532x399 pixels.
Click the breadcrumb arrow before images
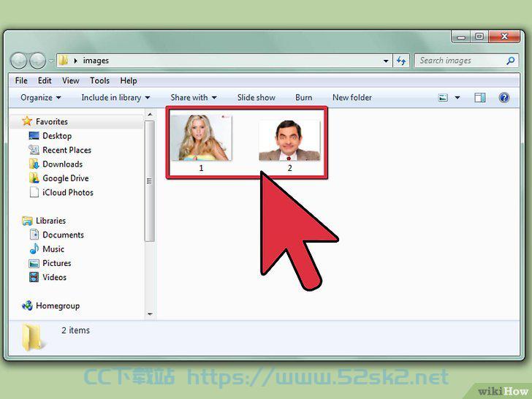(x=75, y=61)
